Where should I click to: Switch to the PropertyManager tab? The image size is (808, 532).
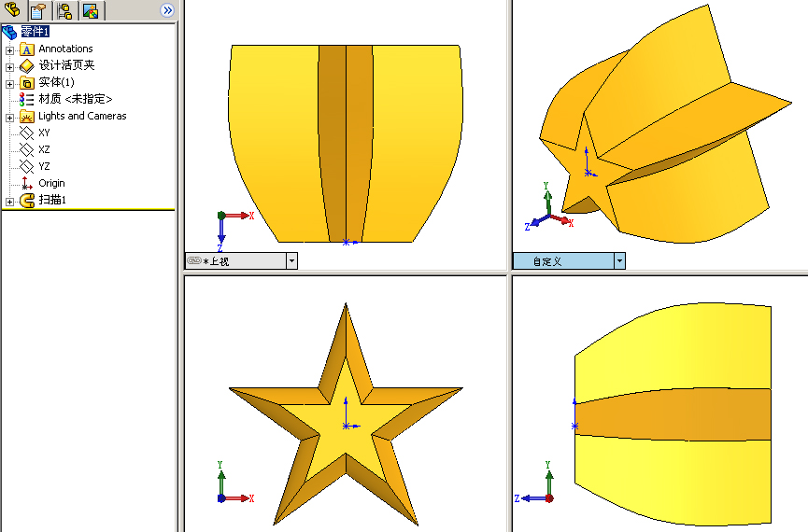(x=38, y=9)
